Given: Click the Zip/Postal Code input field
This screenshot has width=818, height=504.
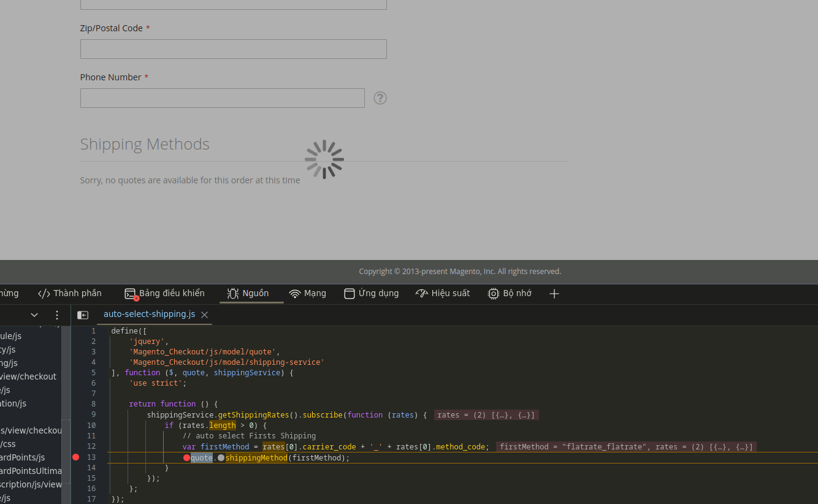Looking at the screenshot, I should pyautogui.click(x=233, y=49).
